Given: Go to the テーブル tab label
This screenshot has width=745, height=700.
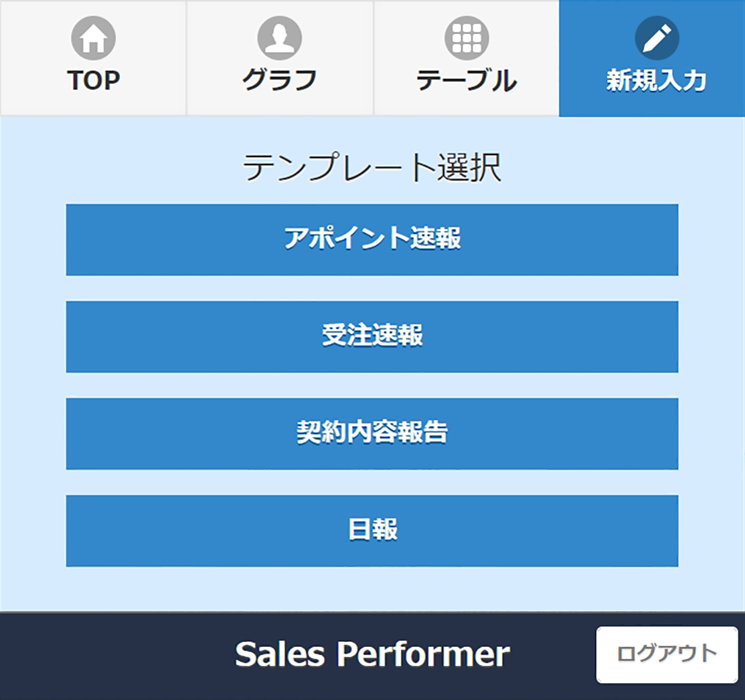Looking at the screenshot, I should tap(466, 80).
